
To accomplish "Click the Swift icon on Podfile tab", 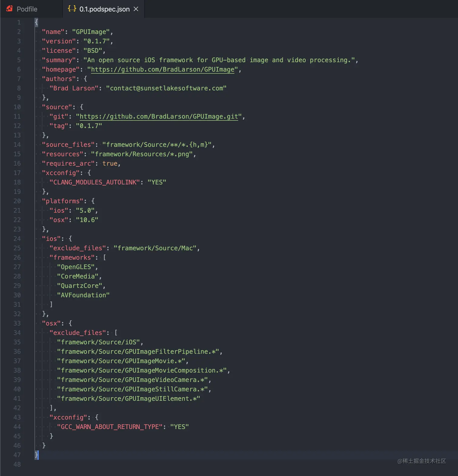I will pyautogui.click(x=10, y=9).
